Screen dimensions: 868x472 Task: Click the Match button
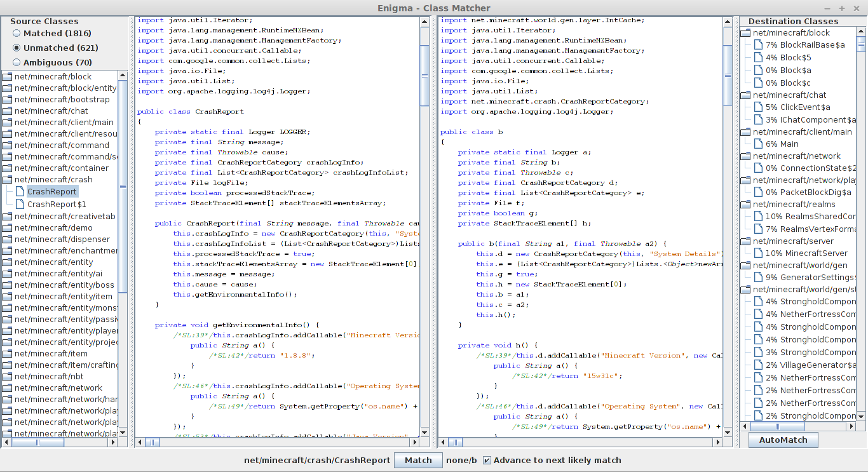(x=418, y=460)
